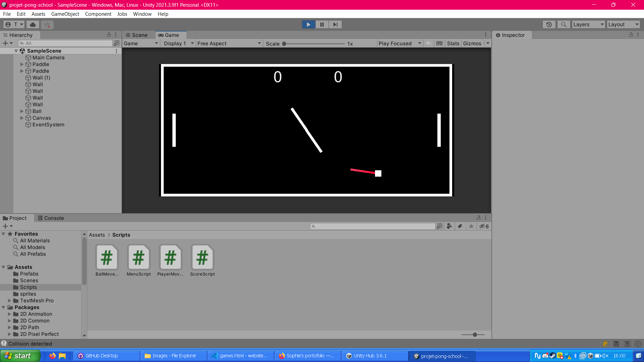Switch to the Console tab

point(51,218)
